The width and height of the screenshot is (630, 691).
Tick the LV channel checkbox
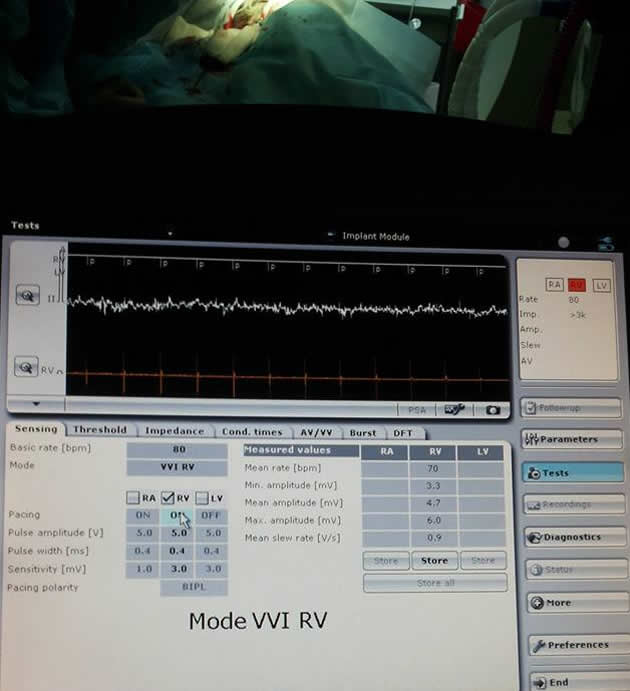tap(202, 498)
